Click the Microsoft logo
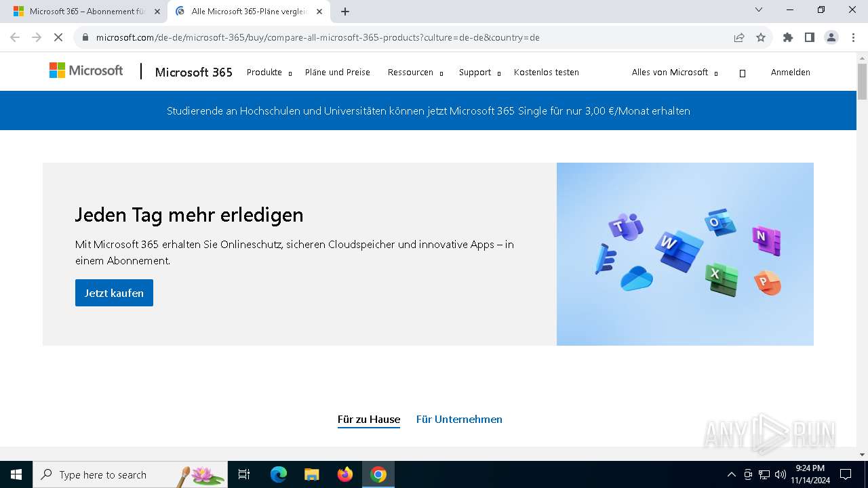Image resolution: width=868 pixels, height=488 pixels. point(86,70)
